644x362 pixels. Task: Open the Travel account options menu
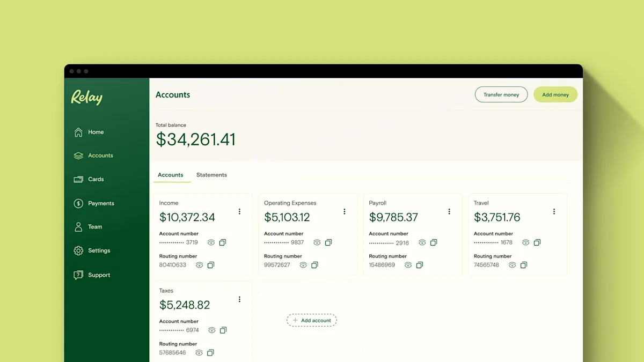click(554, 211)
